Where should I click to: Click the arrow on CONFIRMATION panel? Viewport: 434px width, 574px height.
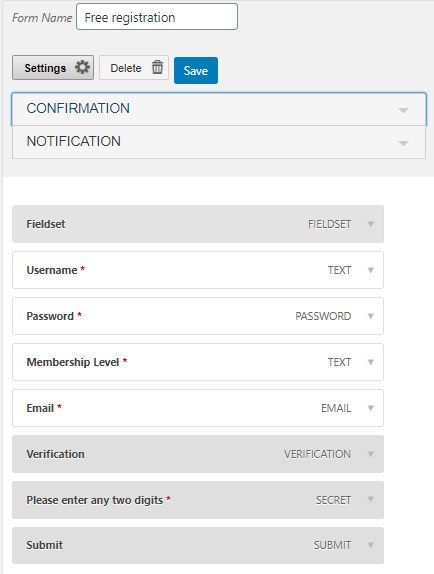[x=403, y=110]
